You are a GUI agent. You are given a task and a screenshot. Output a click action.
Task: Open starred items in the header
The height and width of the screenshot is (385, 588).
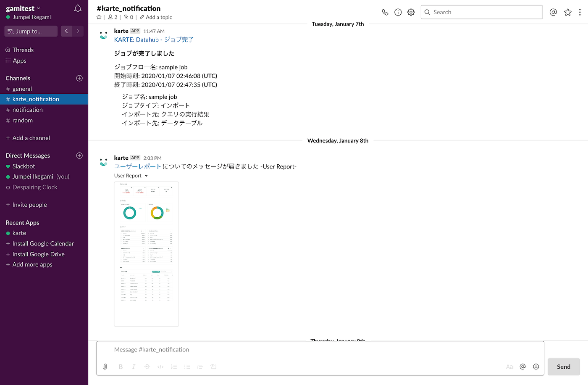[568, 12]
